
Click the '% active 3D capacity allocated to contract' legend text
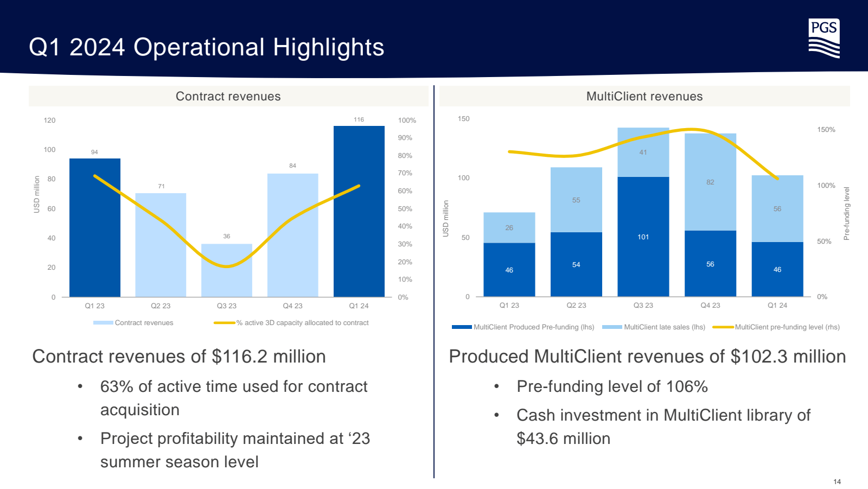tap(302, 323)
